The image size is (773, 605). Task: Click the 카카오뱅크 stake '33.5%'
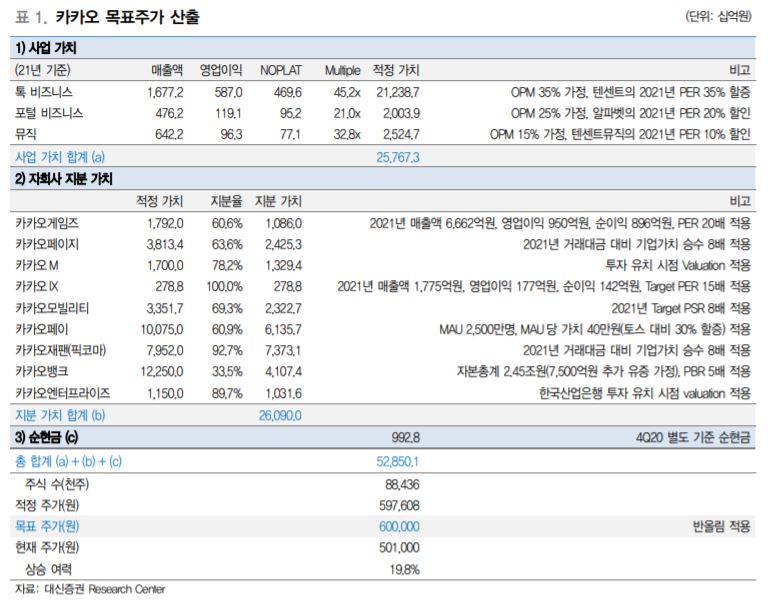click(227, 371)
